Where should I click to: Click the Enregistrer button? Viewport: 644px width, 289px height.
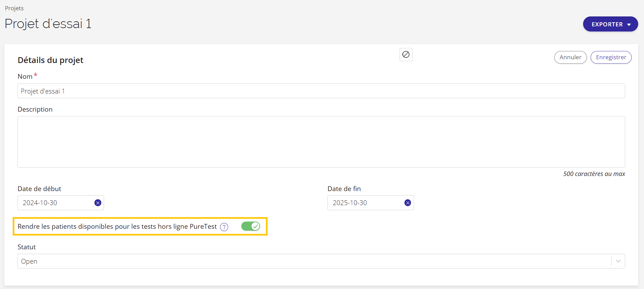tap(611, 57)
